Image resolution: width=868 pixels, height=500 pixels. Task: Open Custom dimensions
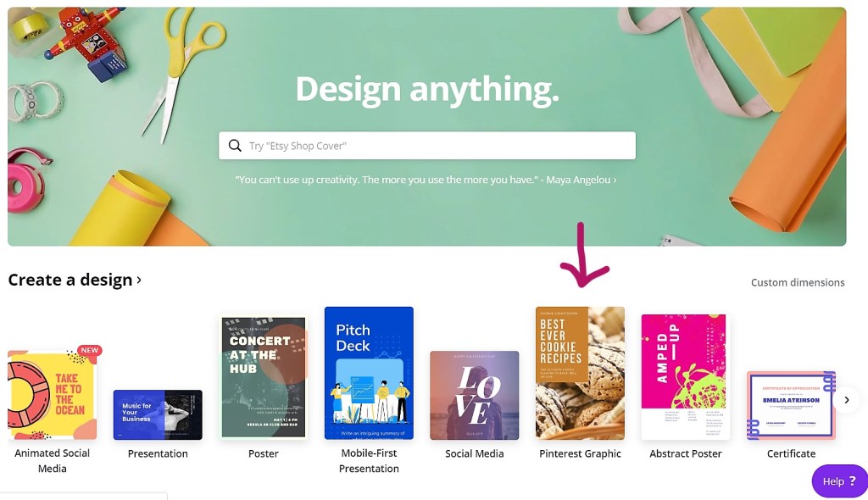(x=798, y=282)
